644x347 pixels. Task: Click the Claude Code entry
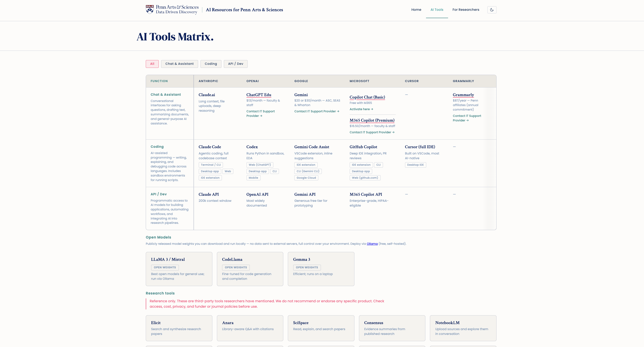click(210, 147)
